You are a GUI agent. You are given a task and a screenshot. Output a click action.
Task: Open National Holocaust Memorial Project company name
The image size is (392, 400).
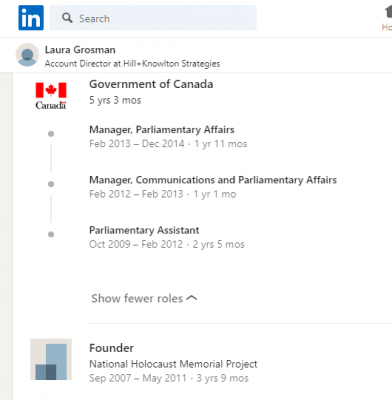pos(173,364)
